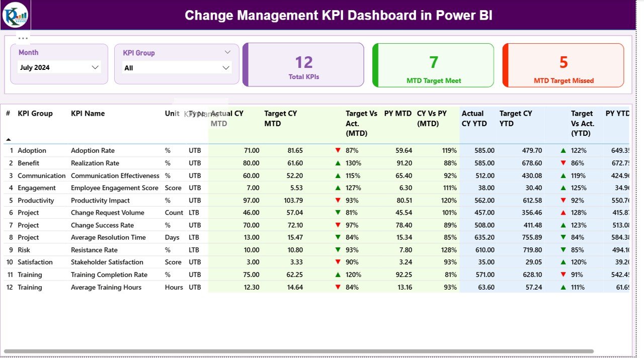Open the KPI Group dropdown showing All
Screen dimensions: 644x358
(177, 68)
